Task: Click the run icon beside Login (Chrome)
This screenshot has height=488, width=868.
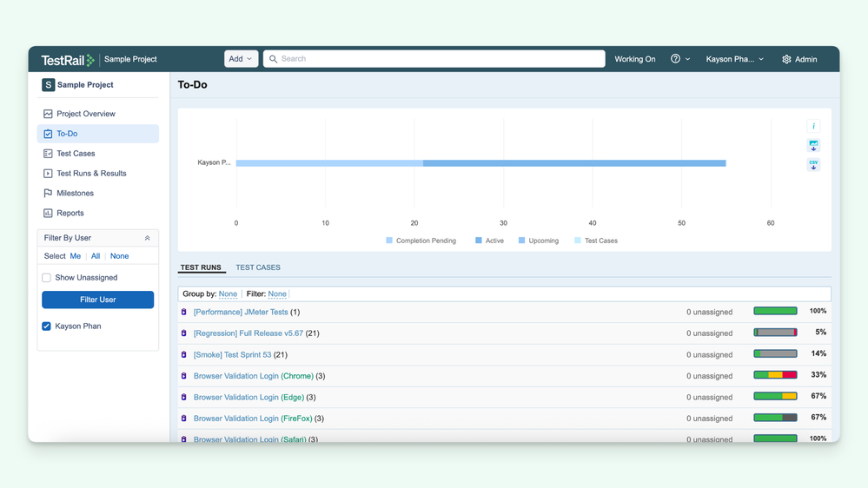Action: tap(184, 376)
